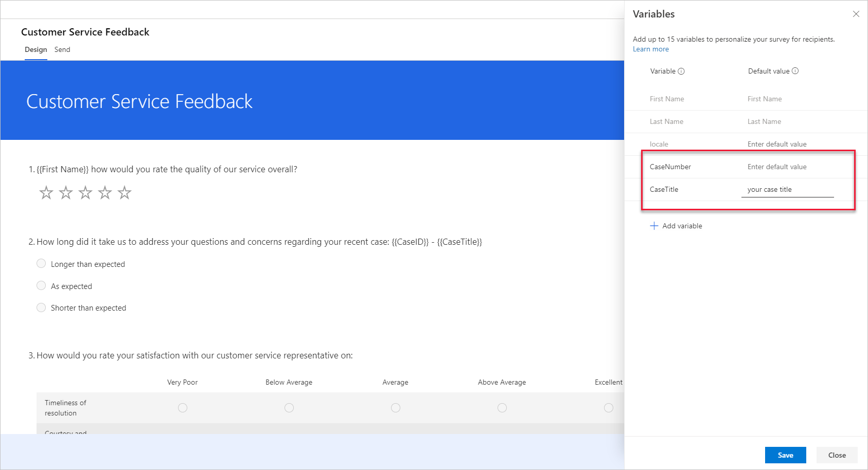Click the Variable info icon
868x470 pixels.
tap(681, 71)
